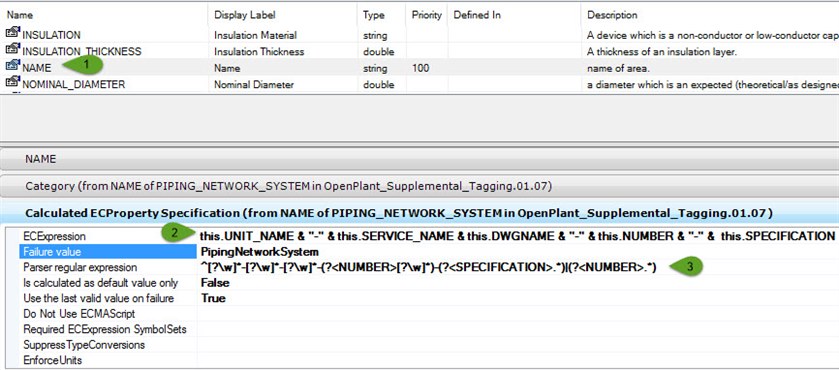839x370 pixels.
Task: Select the NAME property in the list
Action: click(36, 69)
